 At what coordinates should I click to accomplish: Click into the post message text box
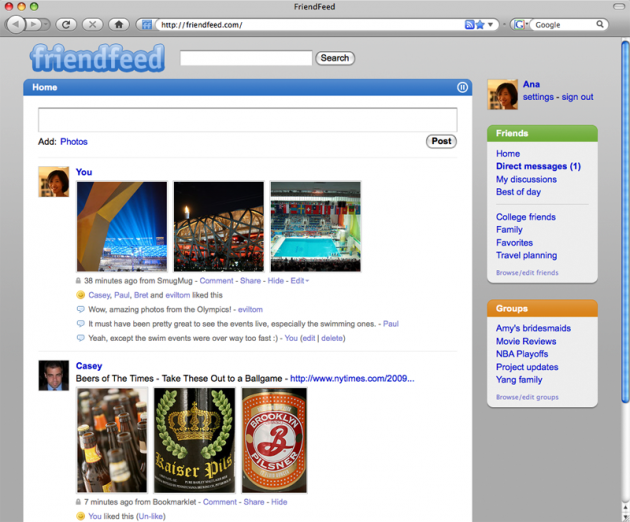pyautogui.click(x=248, y=119)
